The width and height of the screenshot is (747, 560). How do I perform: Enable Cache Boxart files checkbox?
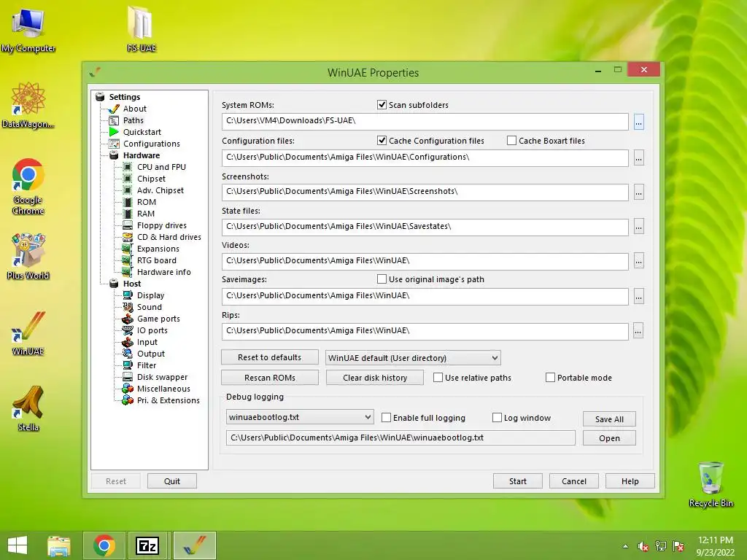pos(511,141)
